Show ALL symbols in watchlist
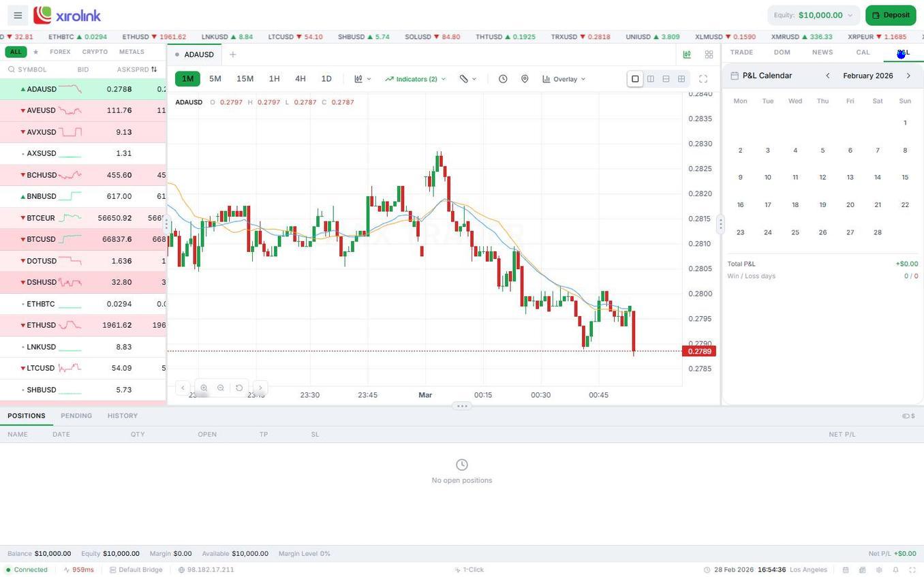924x577 pixels. tap(16, 52)
